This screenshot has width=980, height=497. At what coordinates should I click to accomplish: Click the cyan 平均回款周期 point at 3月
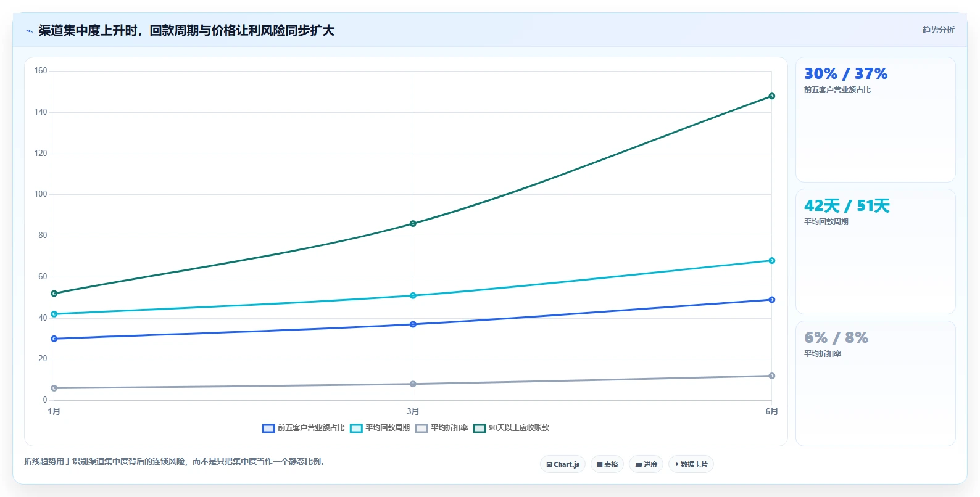[413, 296]
